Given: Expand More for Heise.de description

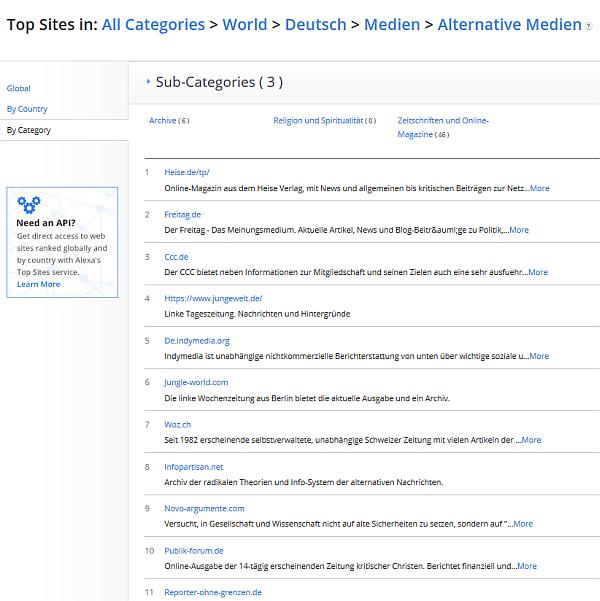Looking at the screenshot, I should tap(539, 188).
